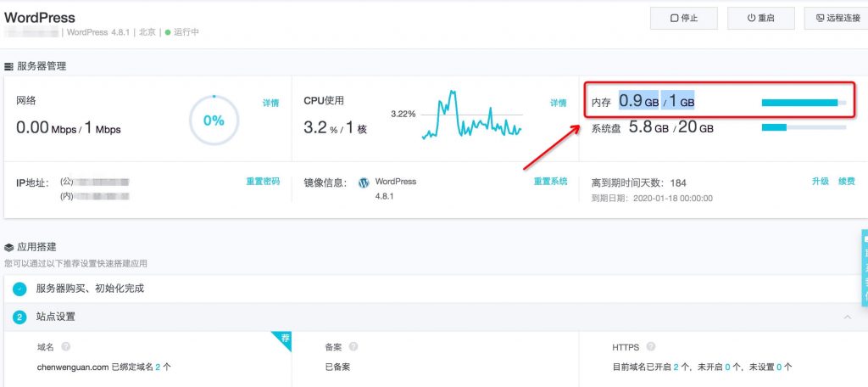This screenshot has height=387, width=868.
Task: Click 重置系统 reset system link
Action: [x=550, y=182]
